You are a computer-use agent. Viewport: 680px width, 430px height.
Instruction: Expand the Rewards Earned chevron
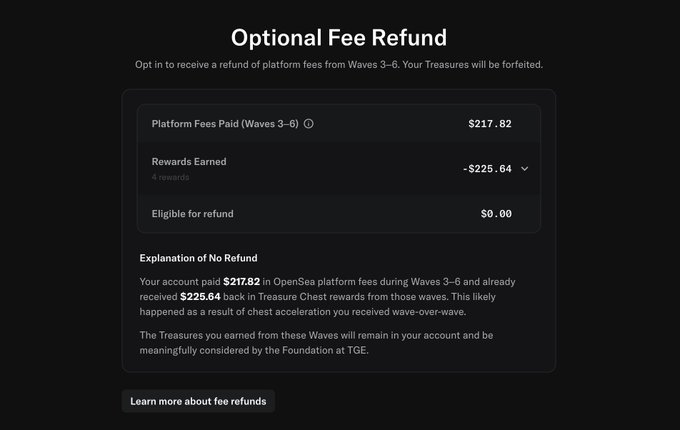click(525, 169)
